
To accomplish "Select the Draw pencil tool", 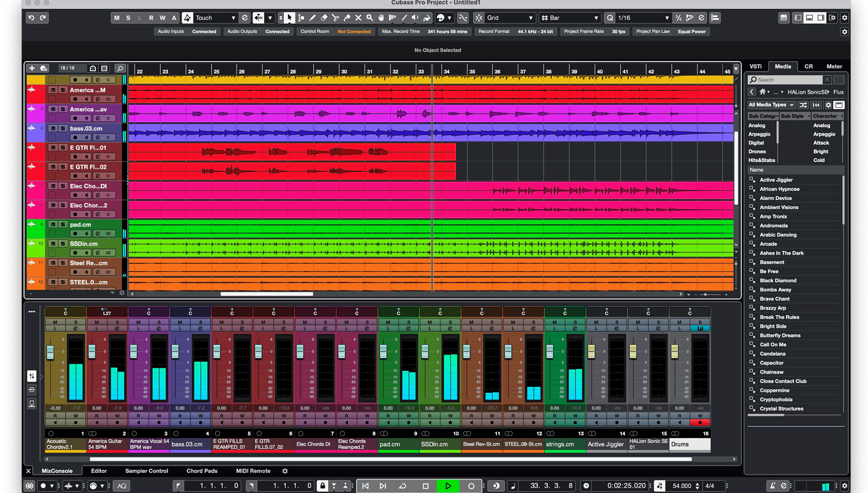I will coord(312,18).
